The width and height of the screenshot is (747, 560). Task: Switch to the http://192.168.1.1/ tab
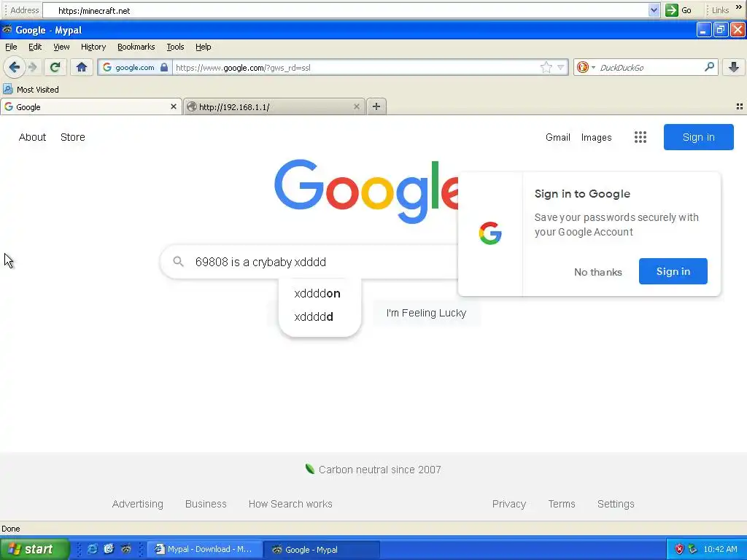pos(274,106)
